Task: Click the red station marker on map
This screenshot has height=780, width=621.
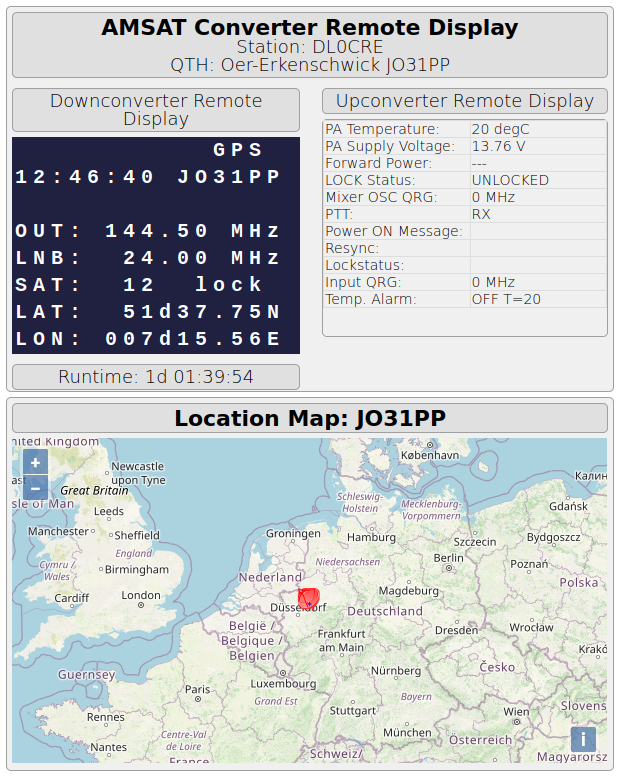Action: tap(309, 596)
